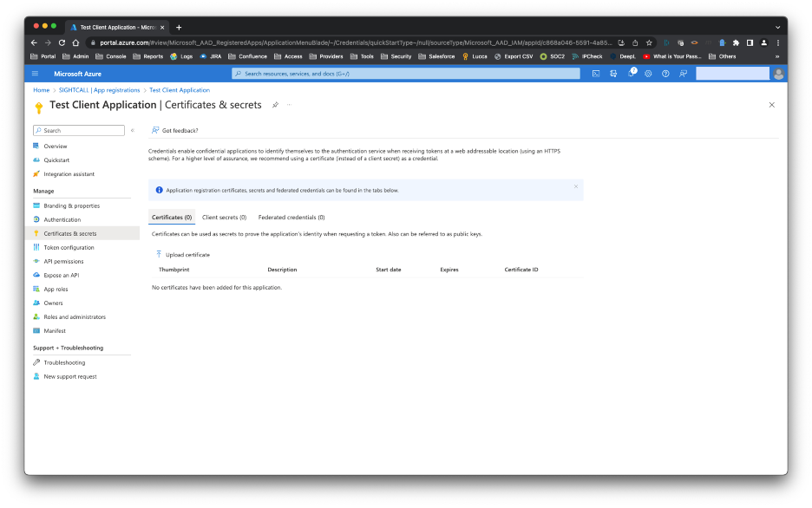The image size is (812, 508).
Task: Open the Test Client Application breadcrumb
Action: [x=180, y=90]
